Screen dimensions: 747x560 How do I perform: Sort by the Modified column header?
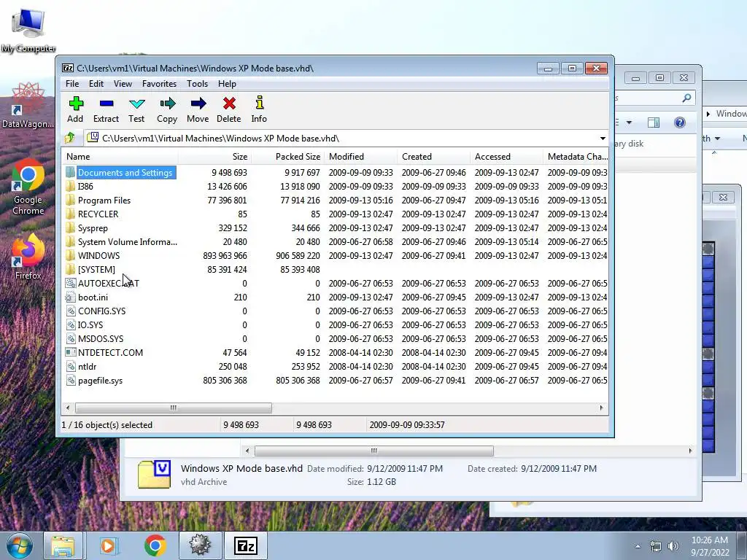(x=360, y=157)
